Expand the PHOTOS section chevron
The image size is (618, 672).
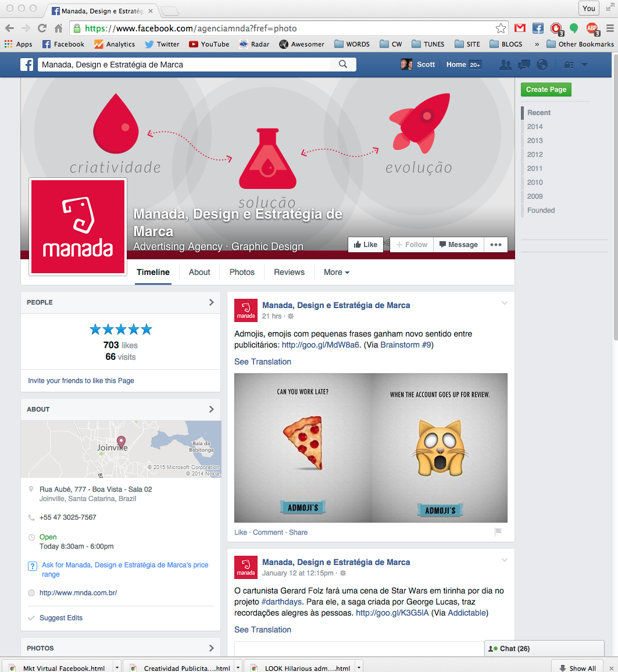[211, 648]
